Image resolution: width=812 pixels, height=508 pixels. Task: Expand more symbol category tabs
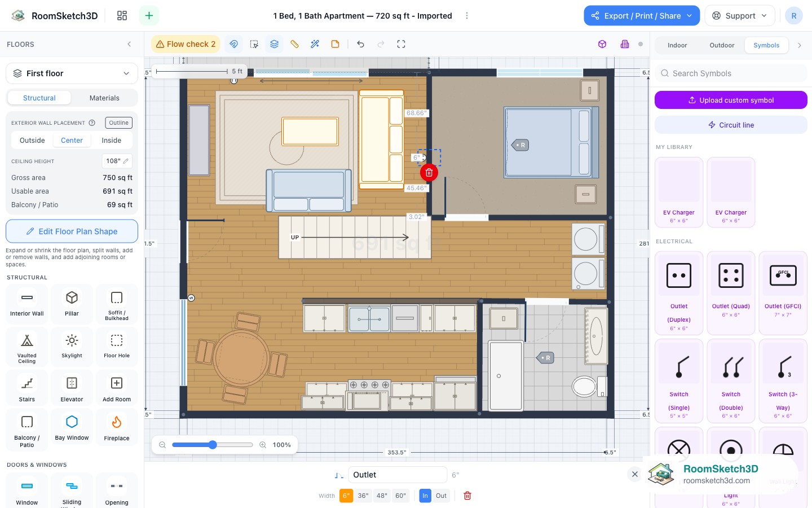tap(800, 45)
